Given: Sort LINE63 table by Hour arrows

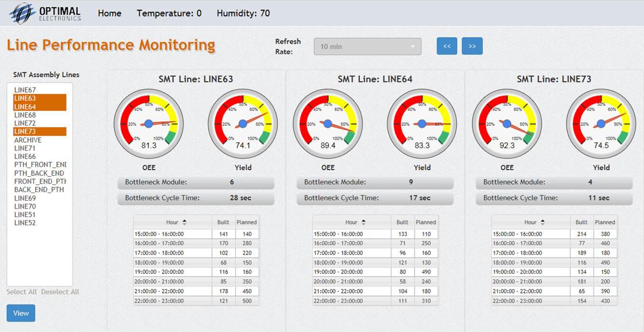Looking at the screenshot, I should [x=184, y=222].
